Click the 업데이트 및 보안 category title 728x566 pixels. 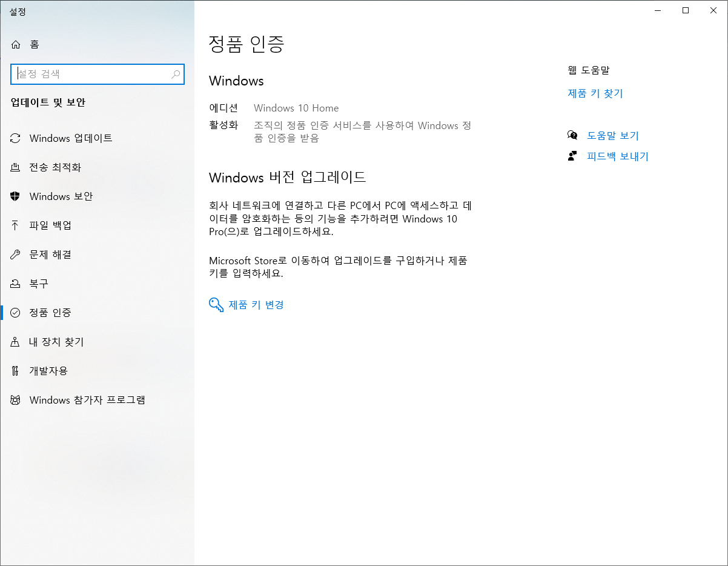pyautogui.click(x=48, y=102)
